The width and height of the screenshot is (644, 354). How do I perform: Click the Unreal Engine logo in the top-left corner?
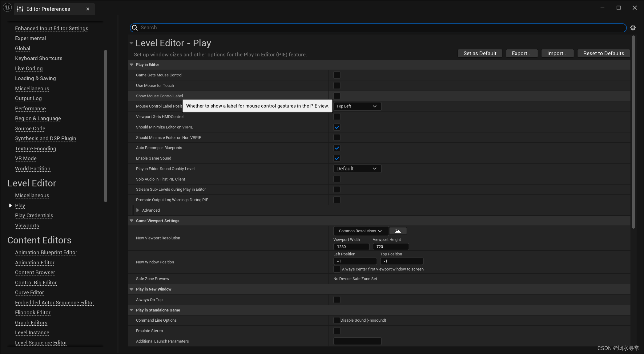7,7
